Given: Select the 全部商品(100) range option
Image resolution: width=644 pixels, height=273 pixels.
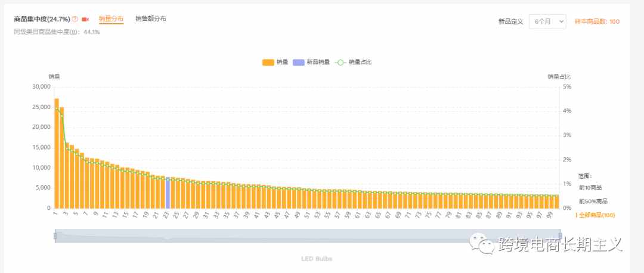Looking at the screenshot, I should (x=596, y=215).
